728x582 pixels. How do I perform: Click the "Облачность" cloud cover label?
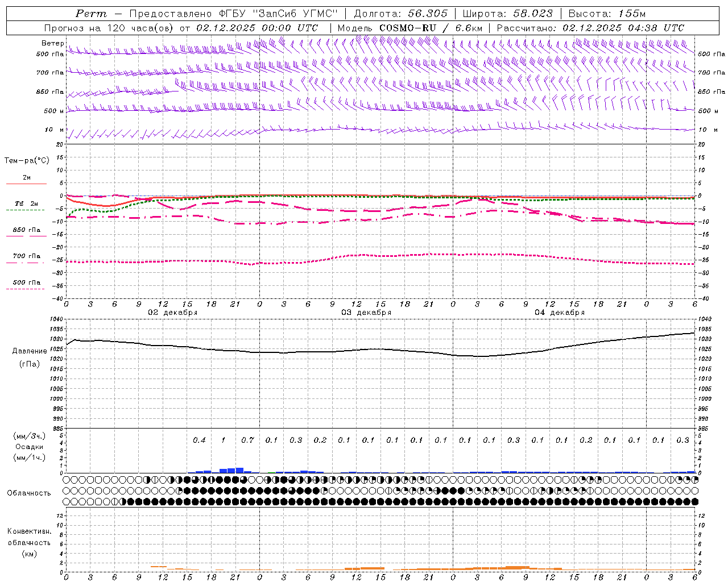tap(29, 493)
